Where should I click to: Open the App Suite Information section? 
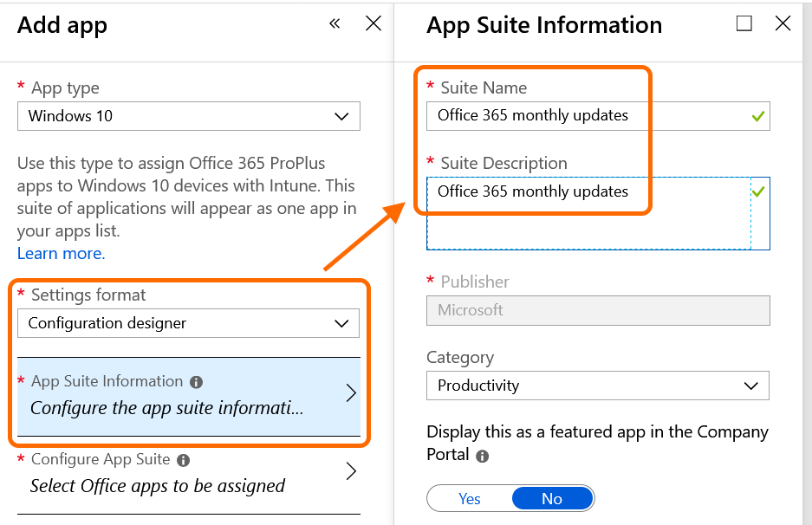click(x=188, y=396)
